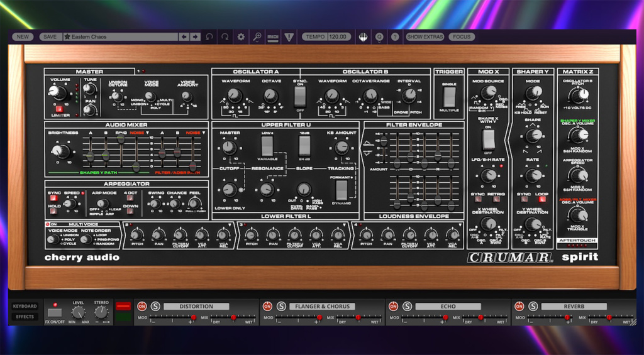The width and height of the screenshot is (644, 355).
Task: Click the Distortion S preset icon
Action: pyautogui.click(x=155, y=307)
